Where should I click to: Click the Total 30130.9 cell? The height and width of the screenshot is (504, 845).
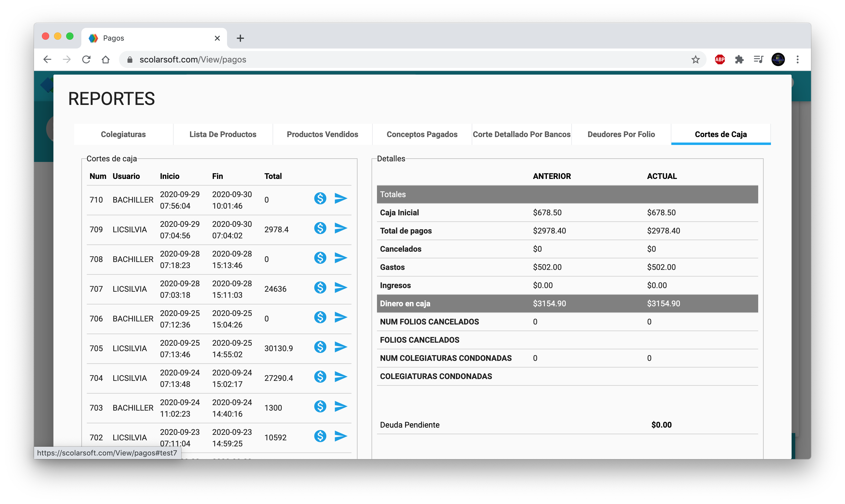click(278, 348)
